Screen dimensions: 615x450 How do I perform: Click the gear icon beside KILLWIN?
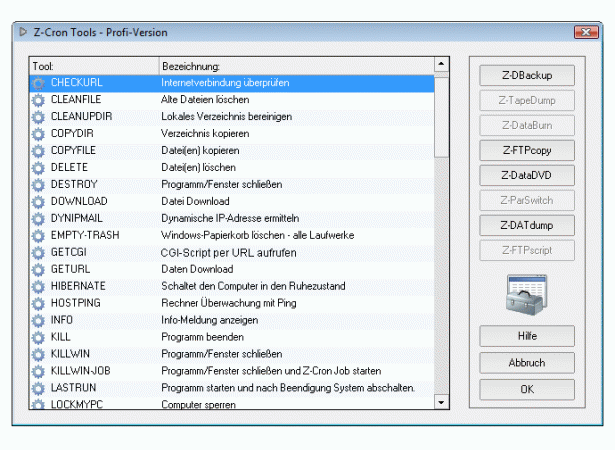(38, 354)
